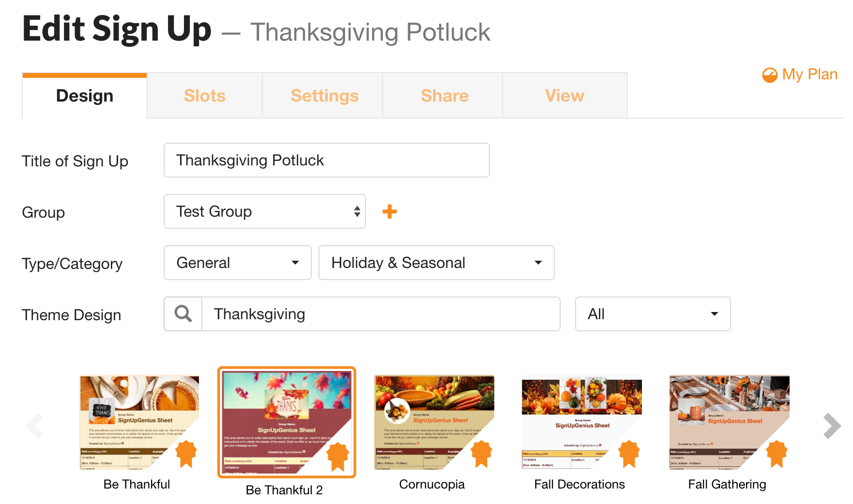
Task: Click the premium ribbon badge on Cornucopia theme
Action: 481,454
